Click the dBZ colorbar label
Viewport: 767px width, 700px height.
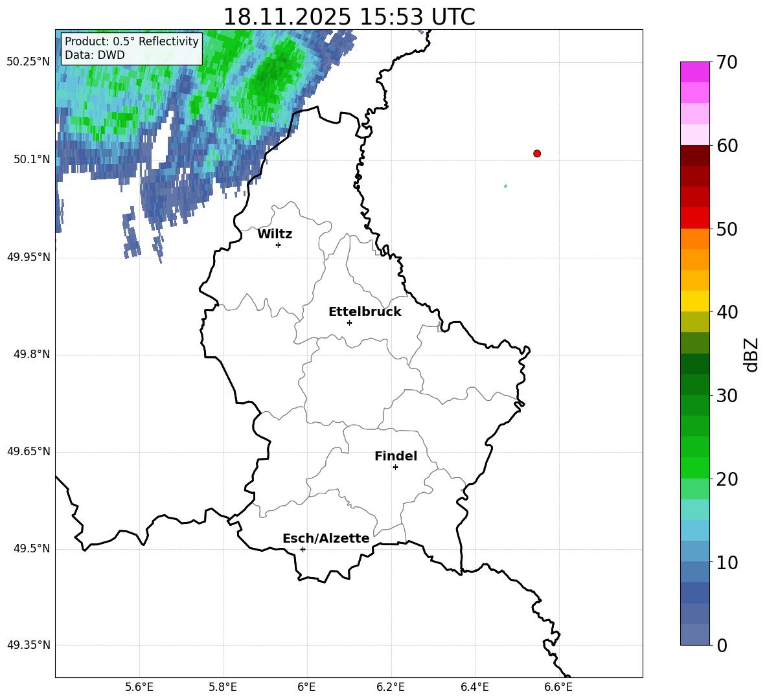coord(752,354)
